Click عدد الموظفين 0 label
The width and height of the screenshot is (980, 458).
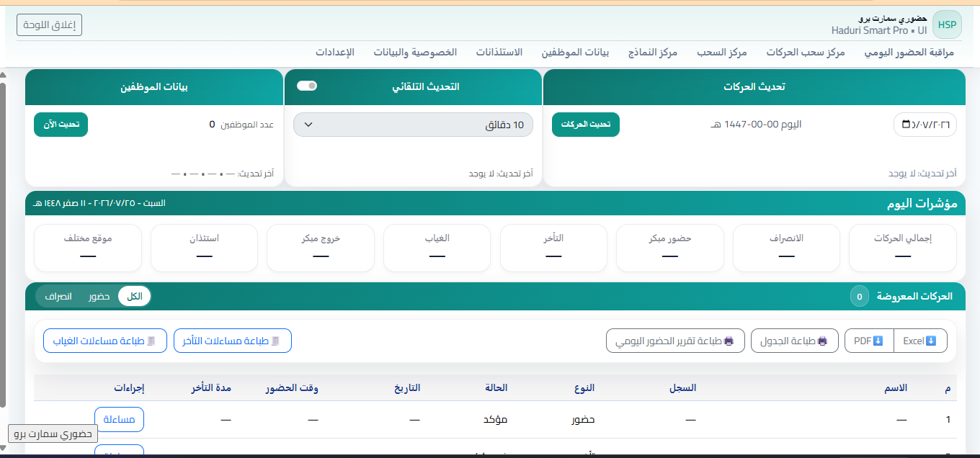pyautogui.click(x=241, y=125)
